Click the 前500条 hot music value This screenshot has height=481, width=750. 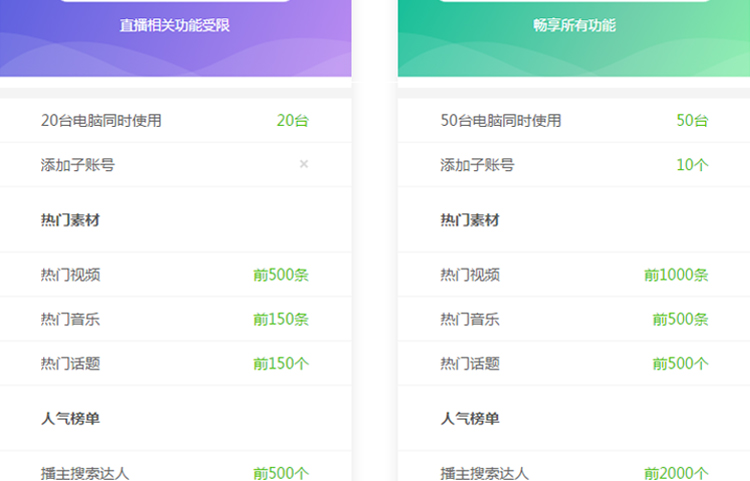pyautogui.click(x=680, y=320)
